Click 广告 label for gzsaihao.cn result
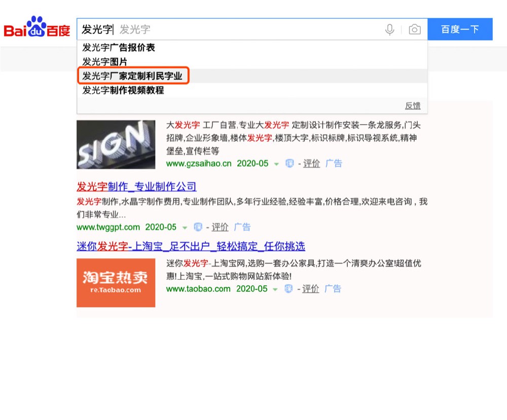The image size is (507, 420). 334,164
